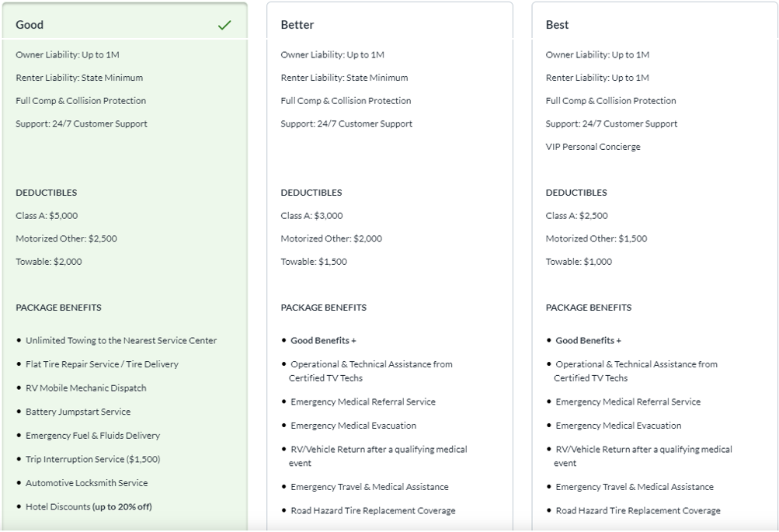Click Best plan's Class A $2,500 deductible

pyautogui.click(x=576, y=216)
